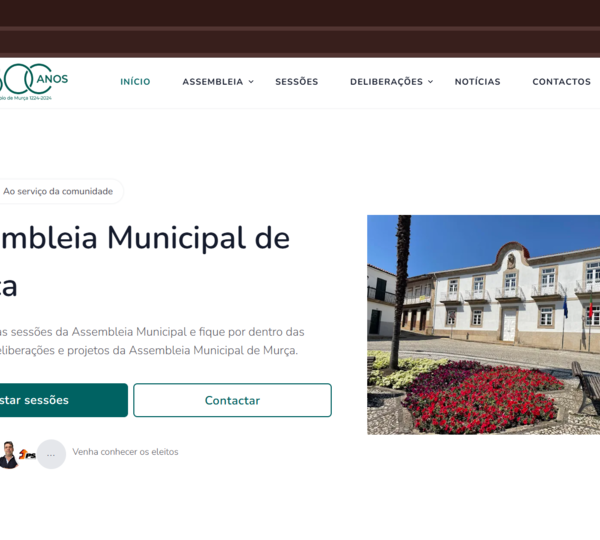Click the 'Ao serviço da comunidade' badge
This screenshot has height=540, width=600.
click(58, 191)
